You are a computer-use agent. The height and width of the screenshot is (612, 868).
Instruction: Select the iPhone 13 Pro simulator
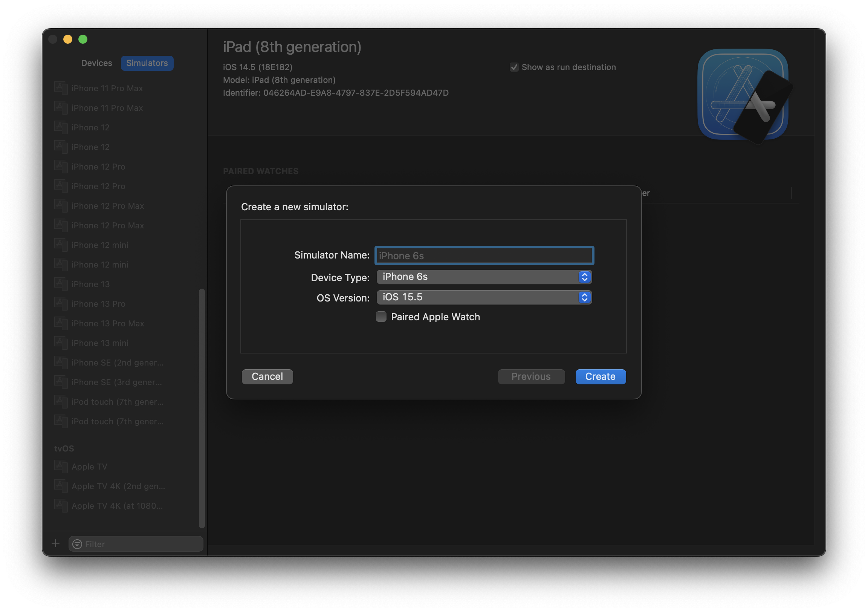click(x=125, y=304)
